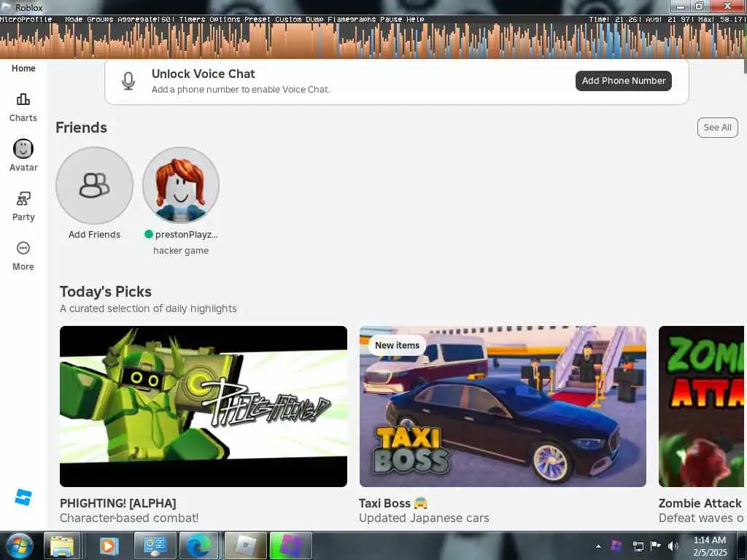747x560 pixels.
Task: Click the prestonPlayz username text
Action: point(186,234)
